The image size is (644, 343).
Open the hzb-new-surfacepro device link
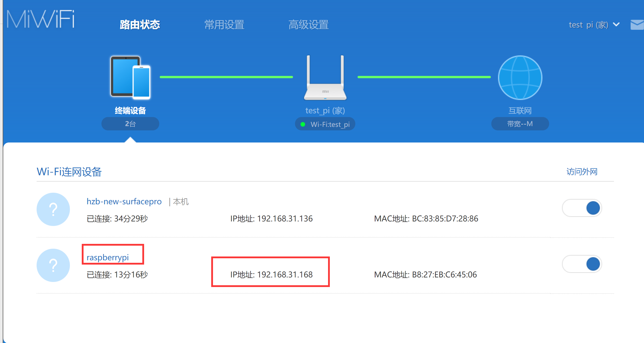click(x=124, y=202)
